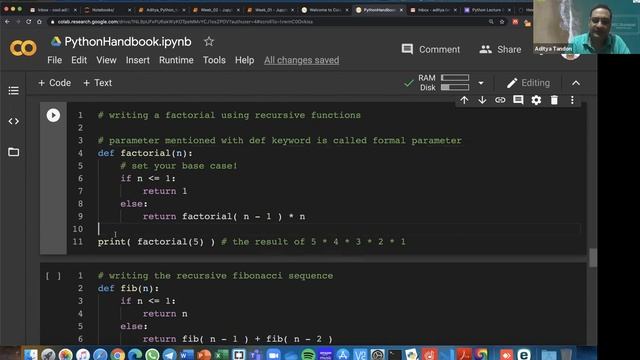This screenshot has height=360, width=640.
Task: Open the Tools menu
Action: [x=214, y=60]
